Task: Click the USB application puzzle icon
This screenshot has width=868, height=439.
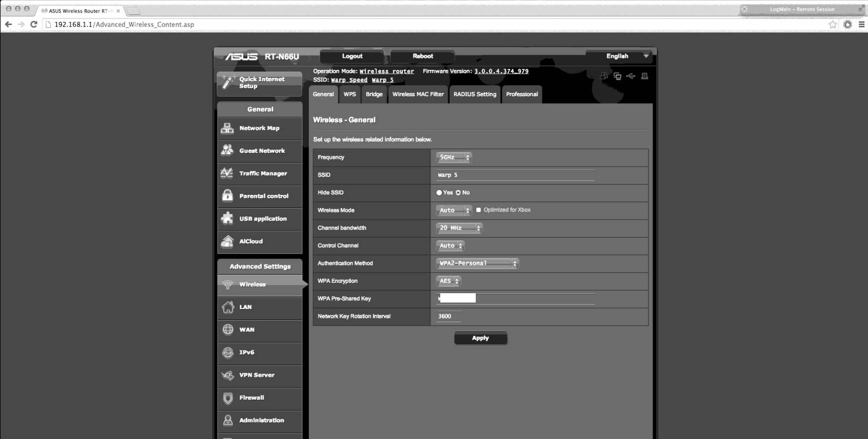Action: pyautogui.click(x=227, y=218)
